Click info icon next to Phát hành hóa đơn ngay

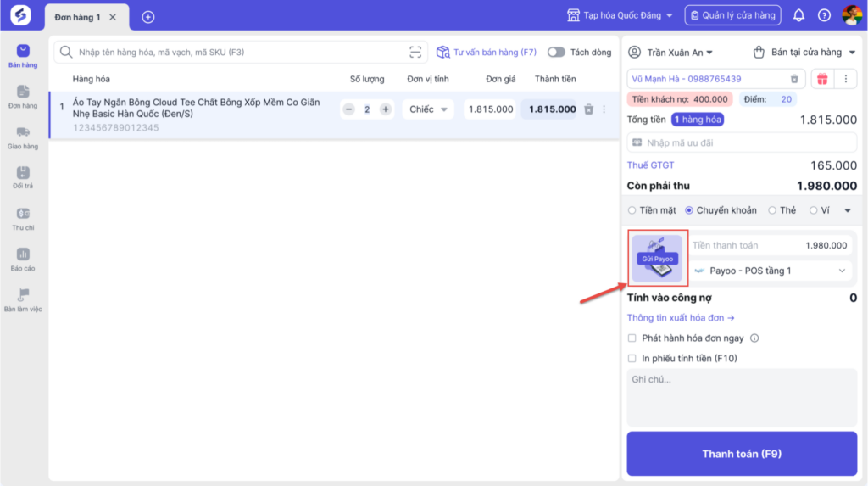tap(754, 338)
